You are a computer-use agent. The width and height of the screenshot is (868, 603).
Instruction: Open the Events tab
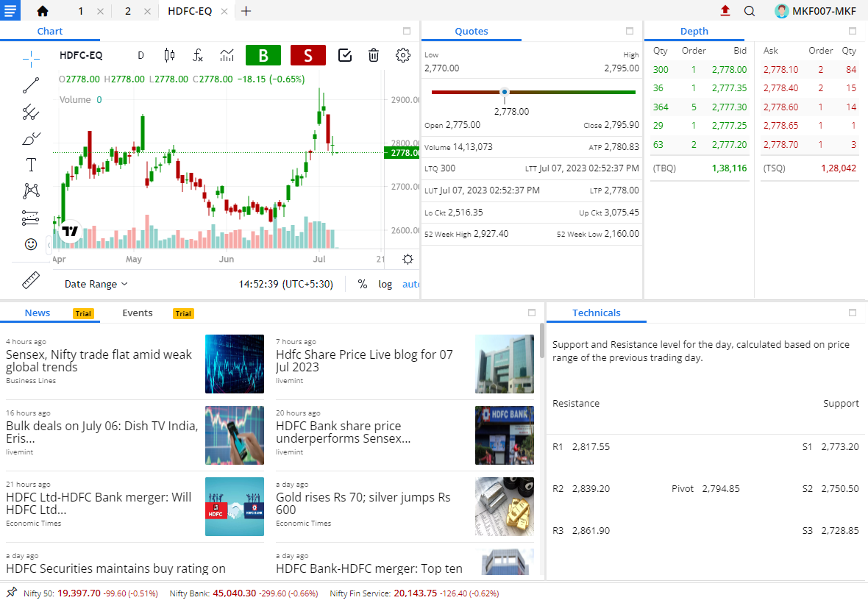click(x=138, y=313)
